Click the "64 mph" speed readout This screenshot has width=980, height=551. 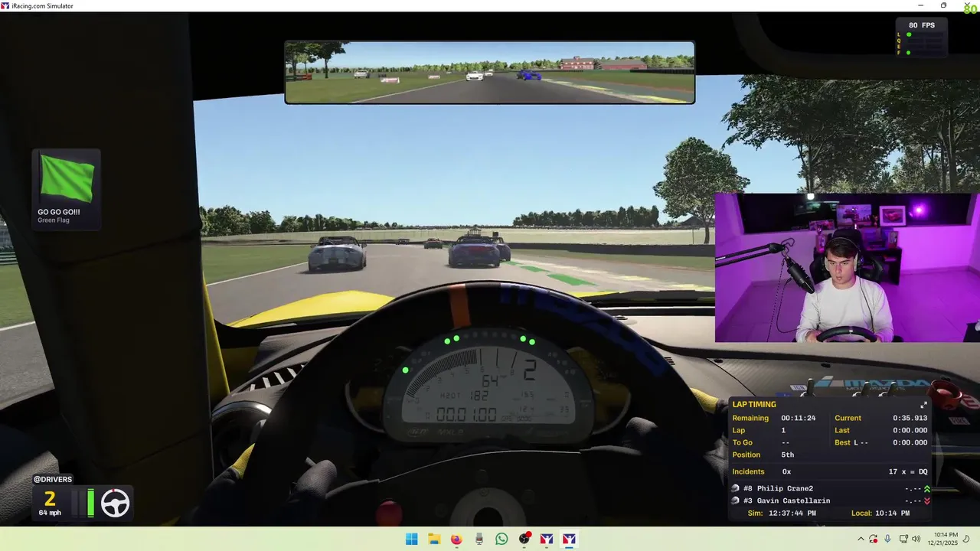coord(50,513)
